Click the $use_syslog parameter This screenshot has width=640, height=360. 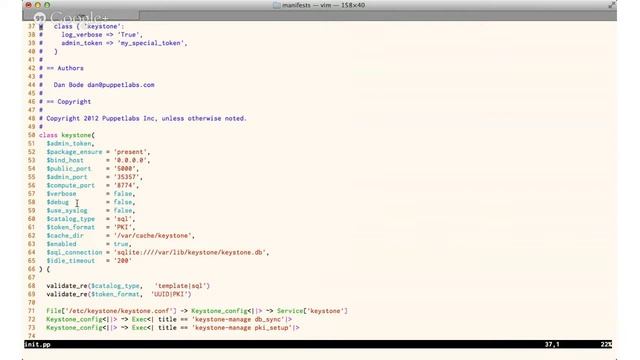[67, 211]
